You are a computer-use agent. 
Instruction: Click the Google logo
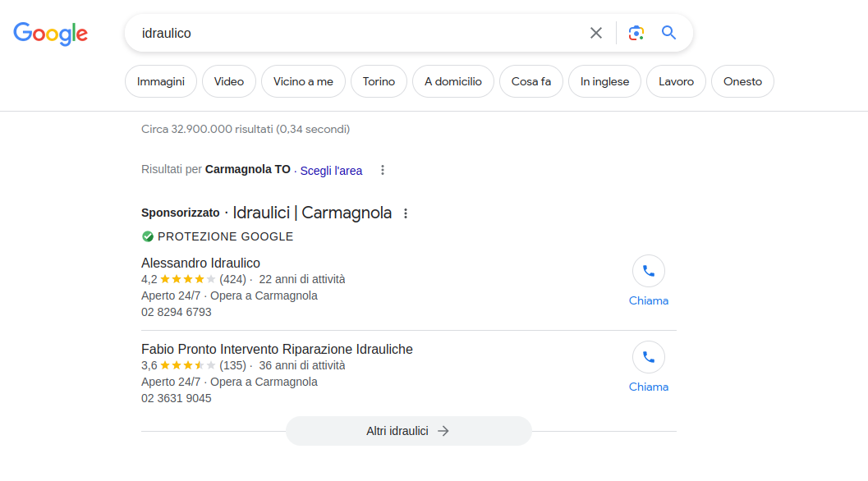[x=50, y=34]
